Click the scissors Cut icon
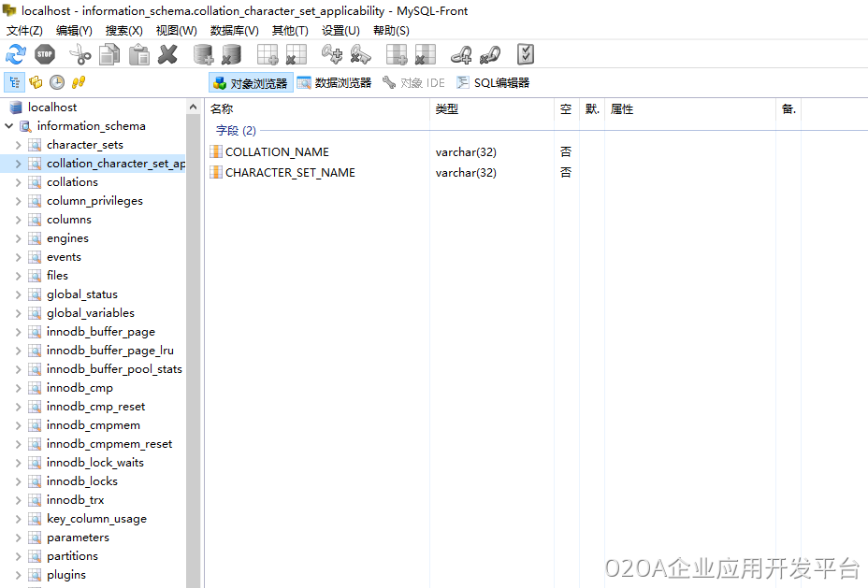 [x=80, y=55]
